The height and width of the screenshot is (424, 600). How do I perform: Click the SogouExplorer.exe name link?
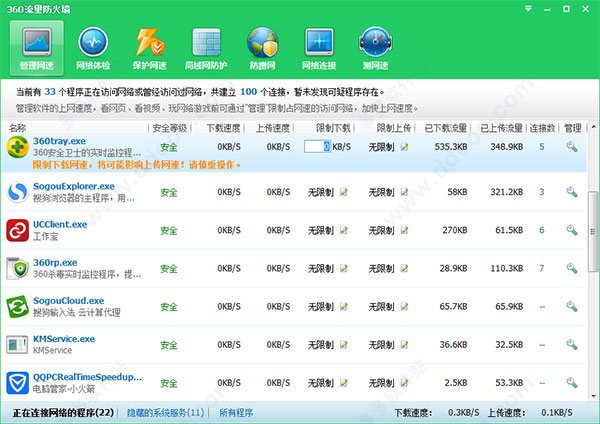point(74,186)
